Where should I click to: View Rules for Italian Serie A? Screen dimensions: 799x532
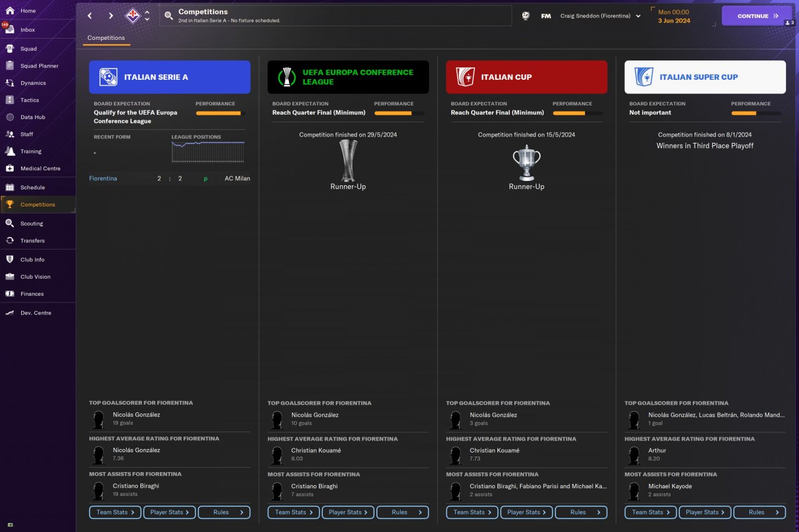click(224, 512)
